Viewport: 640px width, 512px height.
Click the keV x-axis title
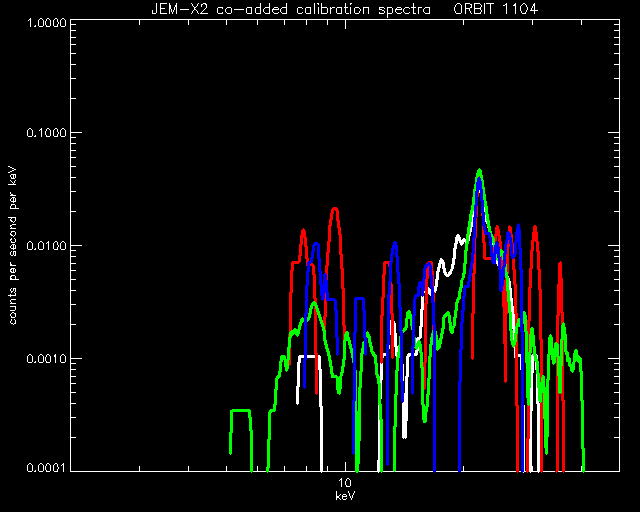345,496
